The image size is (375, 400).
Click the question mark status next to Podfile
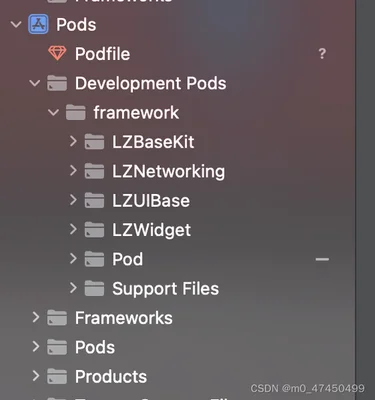pyautogui.click(x=322, y=54)
